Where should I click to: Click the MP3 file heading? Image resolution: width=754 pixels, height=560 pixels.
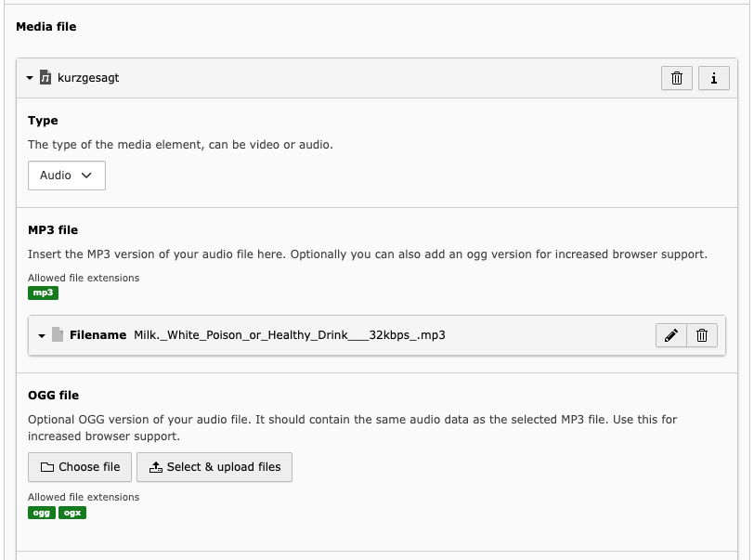(53, 230)
